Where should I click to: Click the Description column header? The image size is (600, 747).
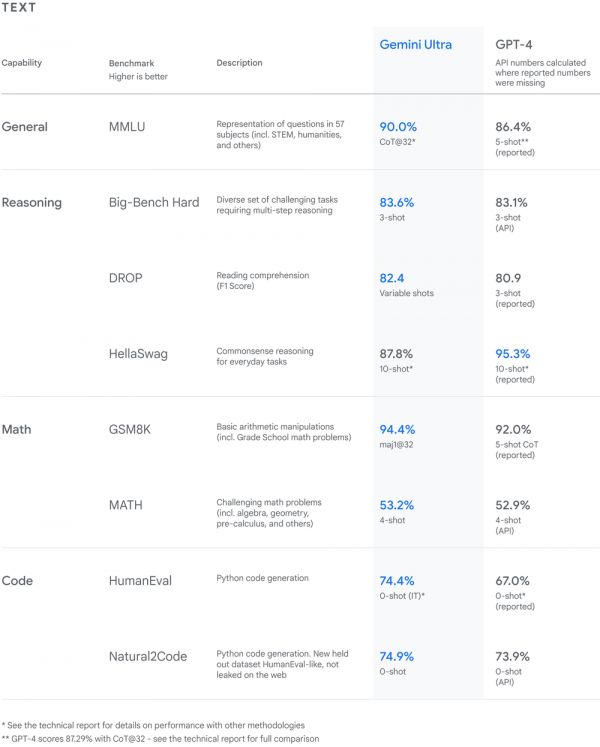tap(239, 63)
